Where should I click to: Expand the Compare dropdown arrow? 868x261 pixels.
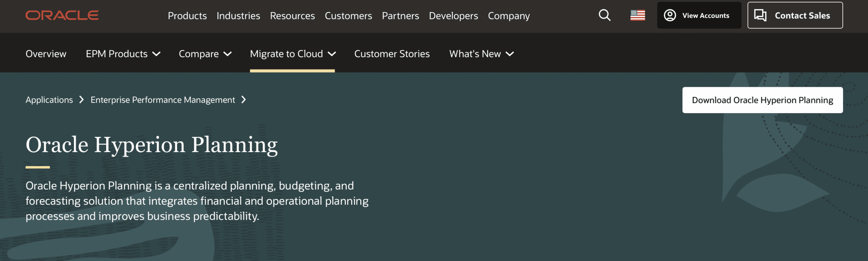tap(228, 54)
